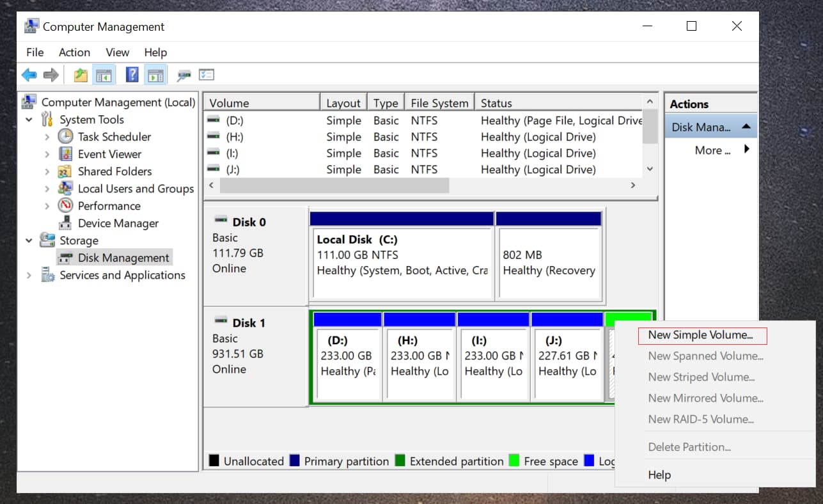Click the Settings checklist toolbar icon
Viewport: 823px width, 504px height.
click(207, 75)
